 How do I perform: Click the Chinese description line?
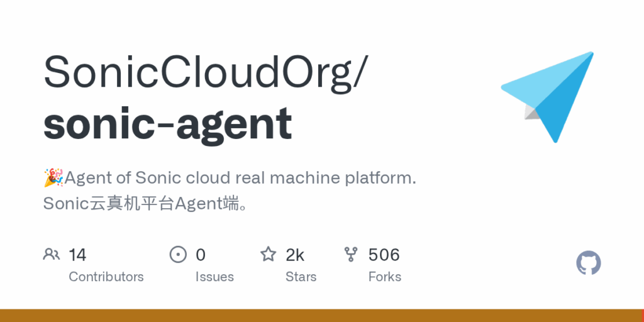(x=146, y=204)
